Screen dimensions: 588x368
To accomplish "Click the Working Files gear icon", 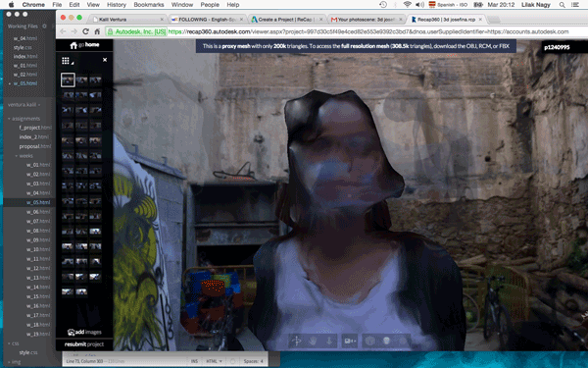I will tap(45, 26).
